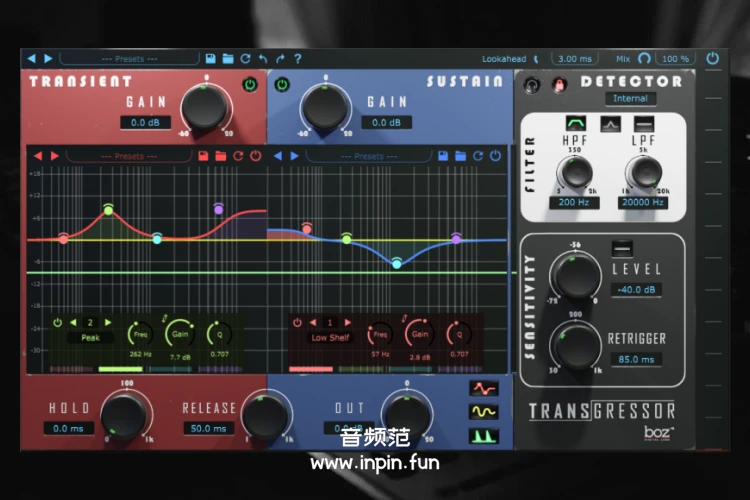Image resolution: width=750 pixels, height=500 pixels.
Task: Select next Transient EQ preset red arrow
Action: tap(55, 156)
